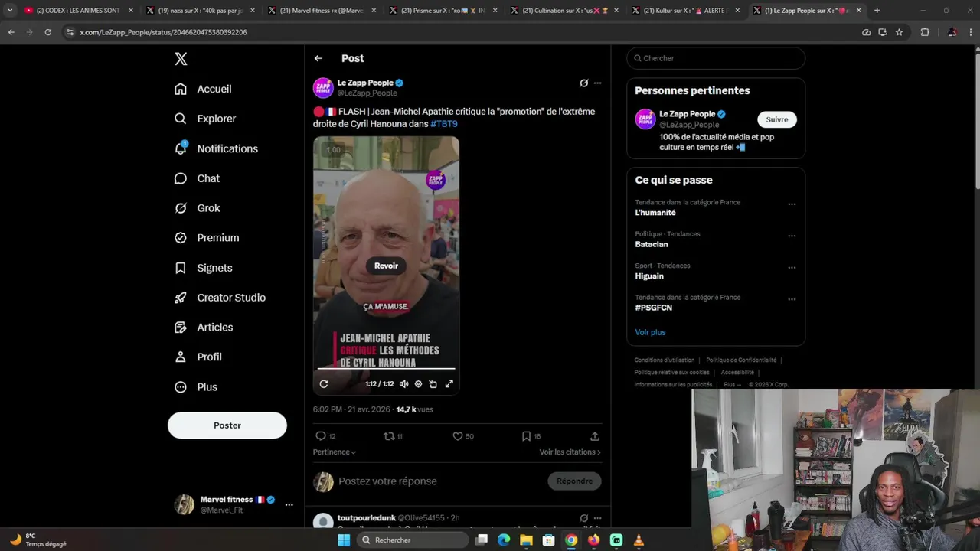Go back using the Post arrow
The image size is (980, 551).
[x=318, y=58]
